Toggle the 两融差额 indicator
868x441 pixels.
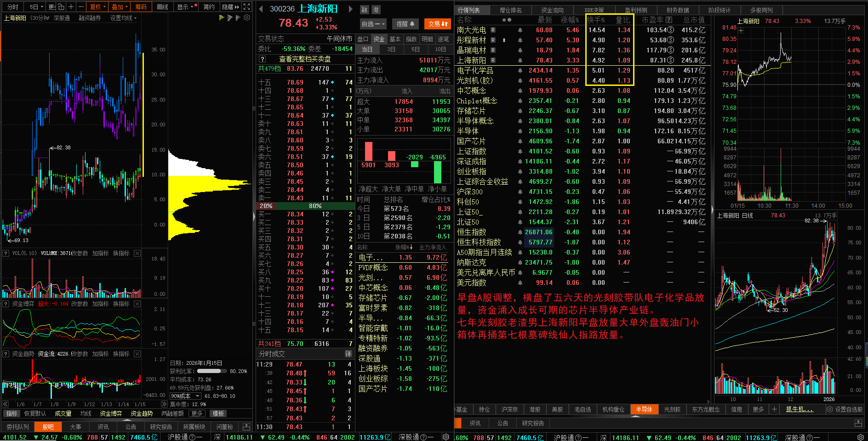tap(172, 413)
